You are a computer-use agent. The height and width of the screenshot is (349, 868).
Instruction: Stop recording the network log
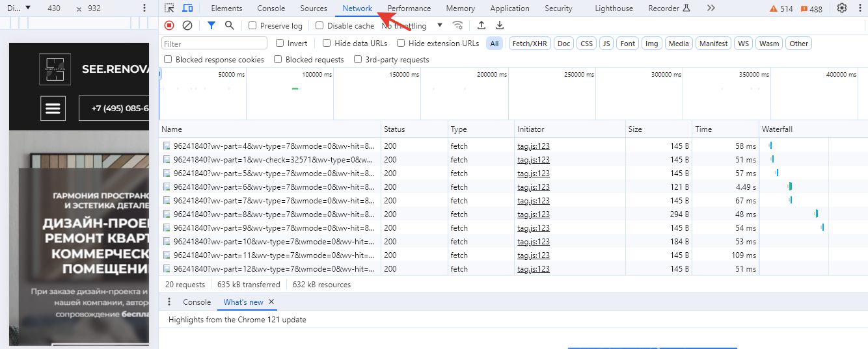click(169, 25)
